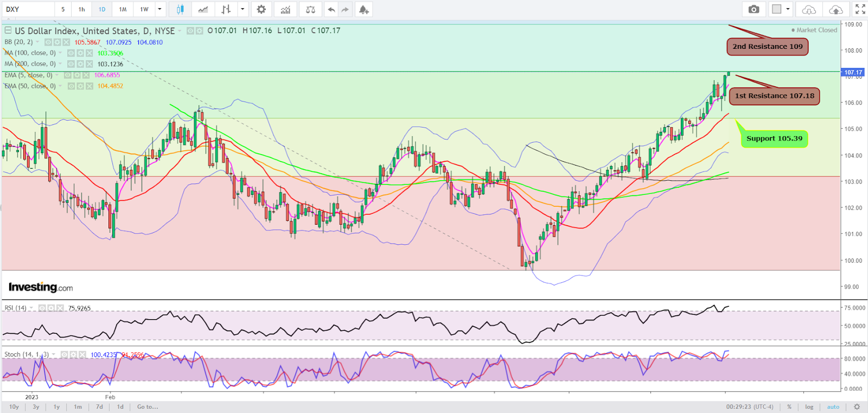Screen dimensions: 868x413
Task: Open Stoch (14, 1, 3) settings gear
Action: [73, 354]
